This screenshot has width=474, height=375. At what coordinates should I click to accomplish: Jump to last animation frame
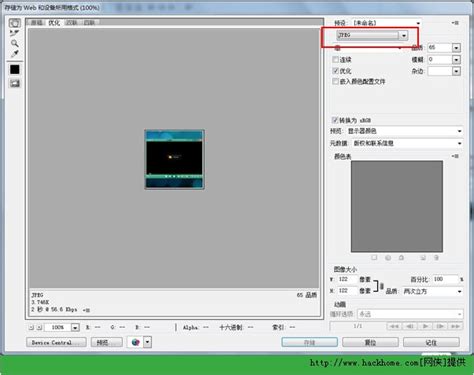pos(456,326)
